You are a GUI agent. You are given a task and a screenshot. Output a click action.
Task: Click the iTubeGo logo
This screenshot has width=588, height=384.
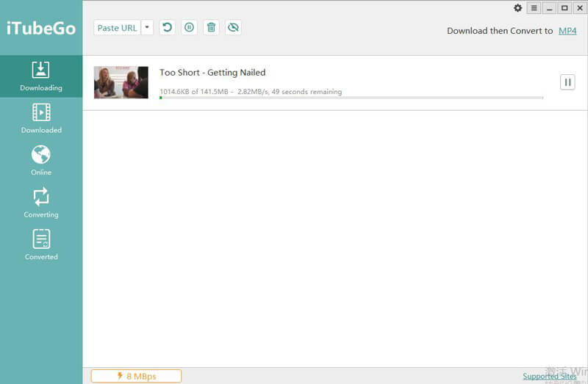click(41, 29)
